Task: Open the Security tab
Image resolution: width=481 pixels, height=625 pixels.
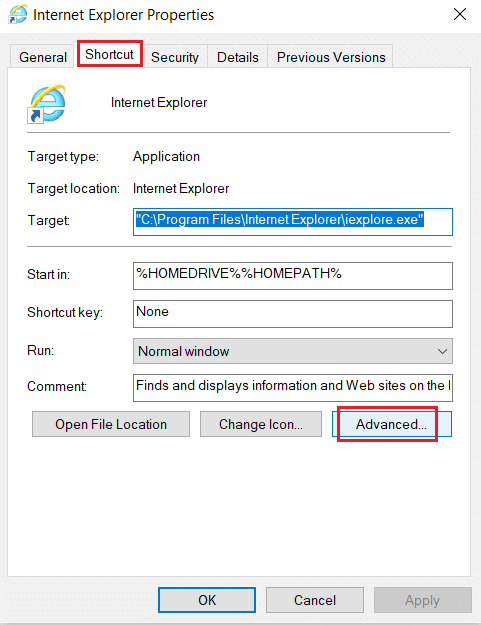Action: [175, 57]
